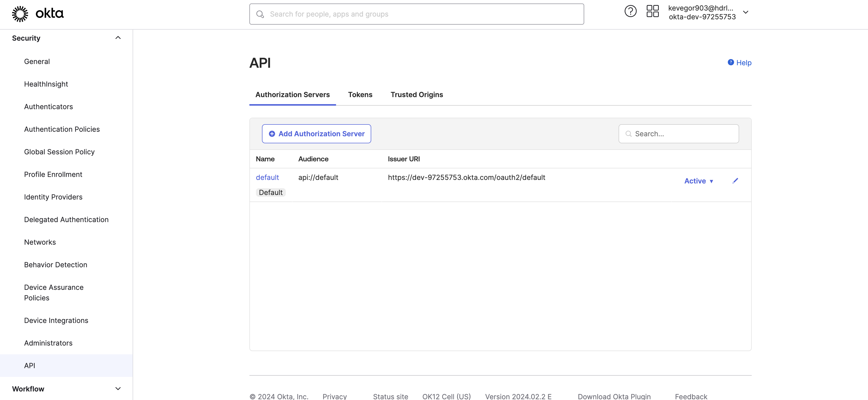Click Version 2024.02.2 E in footer

(x=518, y=396)
